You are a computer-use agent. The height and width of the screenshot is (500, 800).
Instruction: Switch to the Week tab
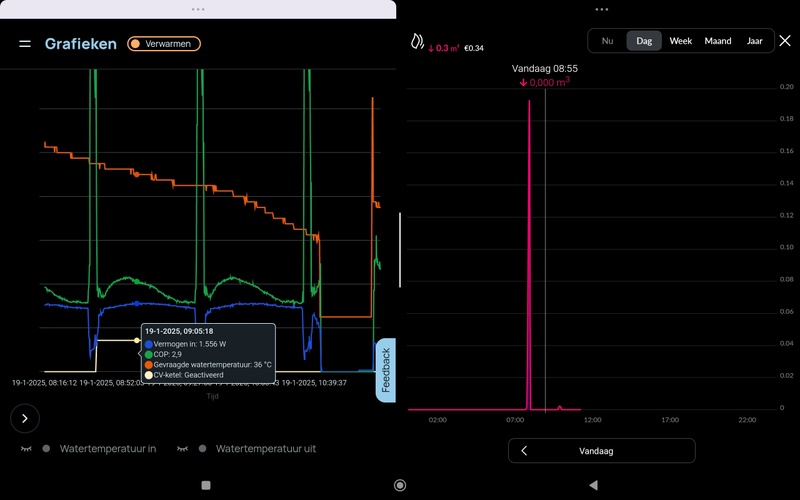(681, 41)
